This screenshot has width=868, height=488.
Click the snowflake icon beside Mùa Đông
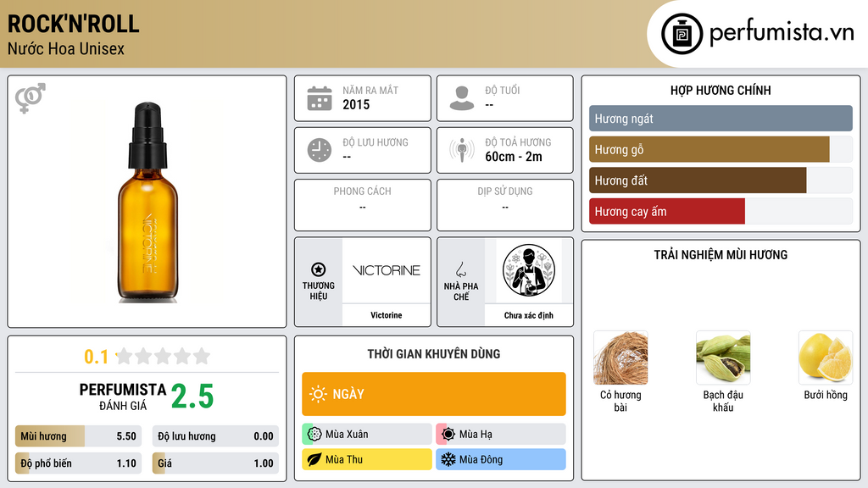pyautogui.click(x=448, y=460)
